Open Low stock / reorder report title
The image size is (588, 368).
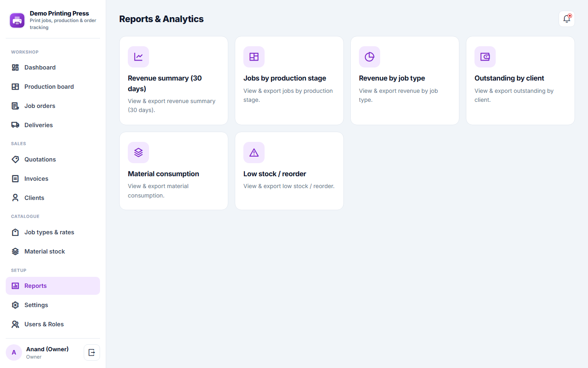(275, 174)
